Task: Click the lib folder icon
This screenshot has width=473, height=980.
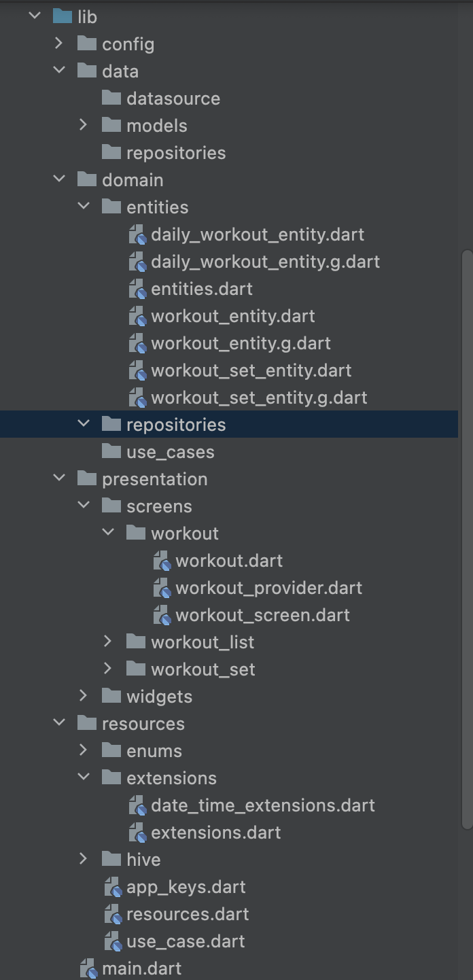Action: 63,16
